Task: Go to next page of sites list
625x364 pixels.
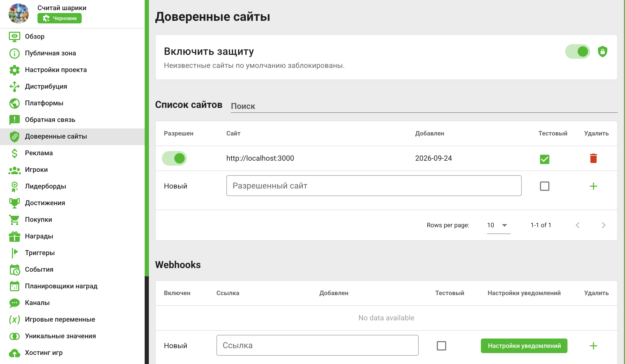Action: (604, 225)
